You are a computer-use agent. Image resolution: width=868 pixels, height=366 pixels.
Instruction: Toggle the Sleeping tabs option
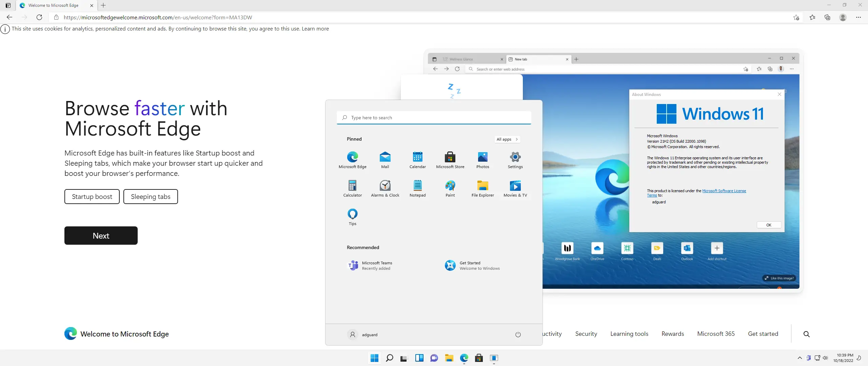tap(151, 196)
